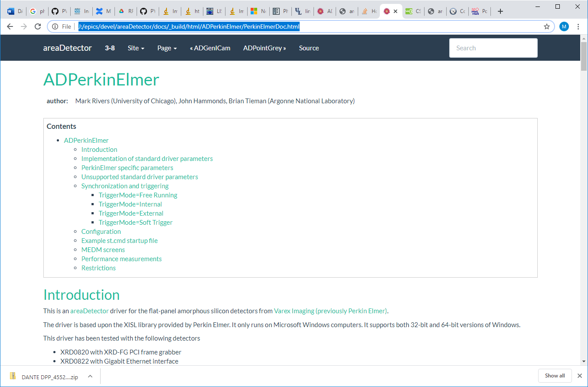Jump to Restrictions section

tap(98, 268)
